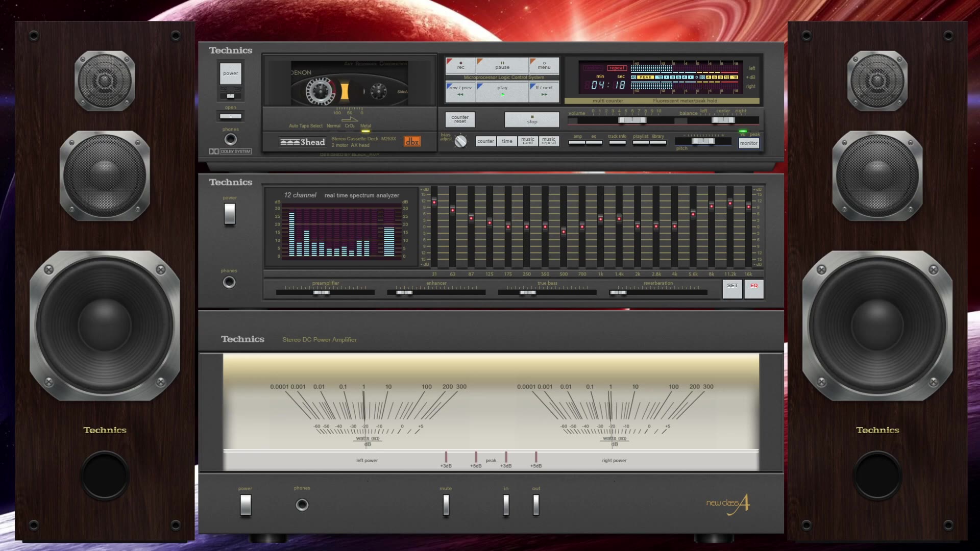The height and width of the screenshot is (551, 980).
Task: Adjust the 4k equalizer band slider
Action: click(675, 226)
